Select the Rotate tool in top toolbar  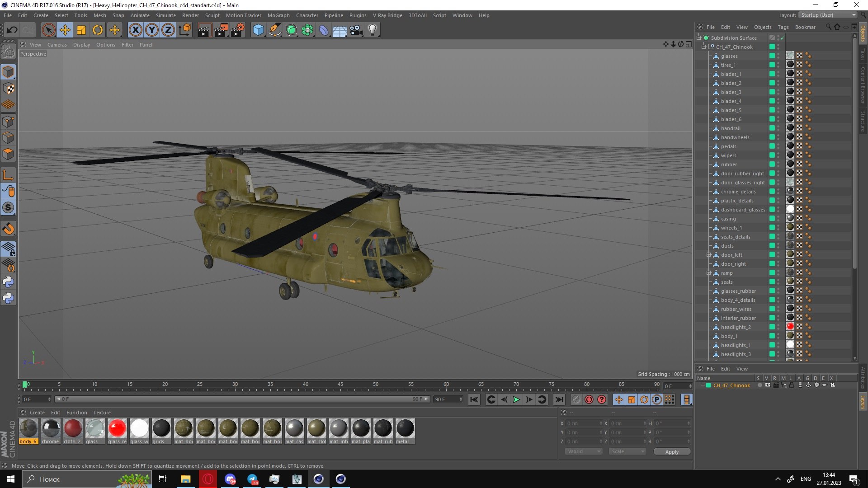click(x=98, y=30)
